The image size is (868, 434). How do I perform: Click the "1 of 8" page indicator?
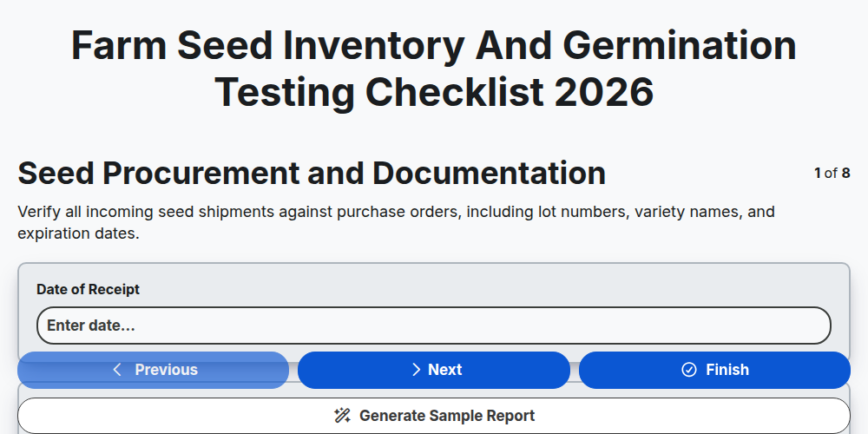pos(832,174)
